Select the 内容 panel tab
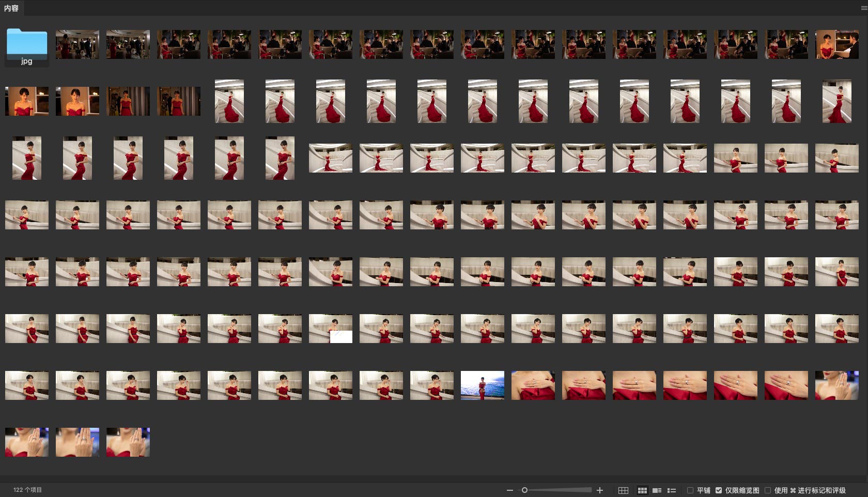 tap(11, 8)
